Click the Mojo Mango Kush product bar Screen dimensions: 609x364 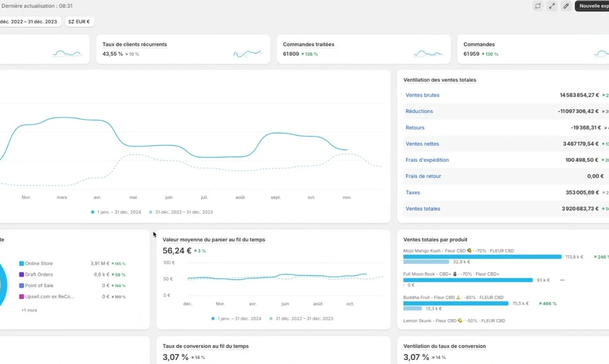pos(482,257)
